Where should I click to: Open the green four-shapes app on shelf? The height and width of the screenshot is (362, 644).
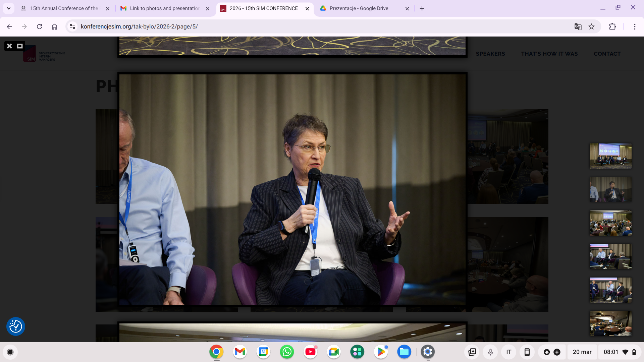pyautogui.click(x=357, y=352)
